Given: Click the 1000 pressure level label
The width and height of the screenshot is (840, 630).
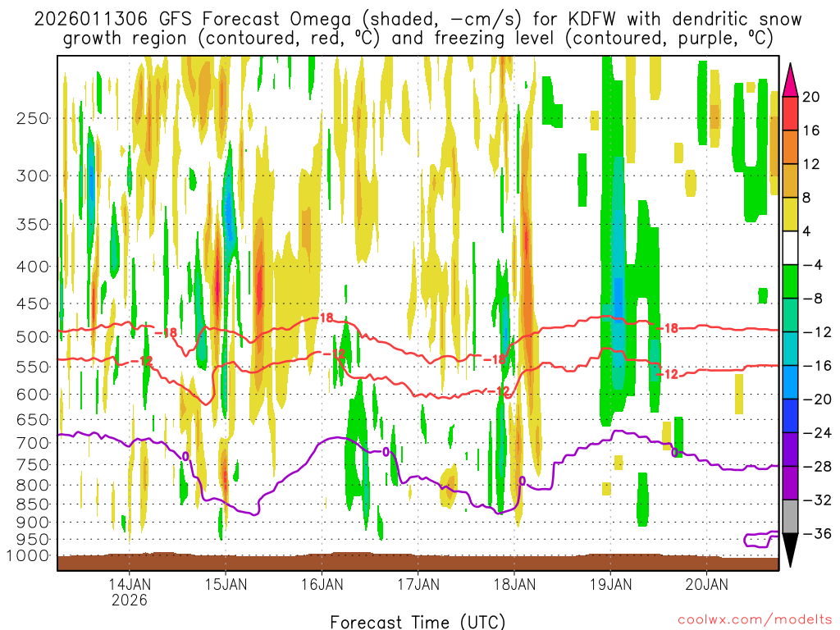Looking at the screenshot, I should 28,556.
